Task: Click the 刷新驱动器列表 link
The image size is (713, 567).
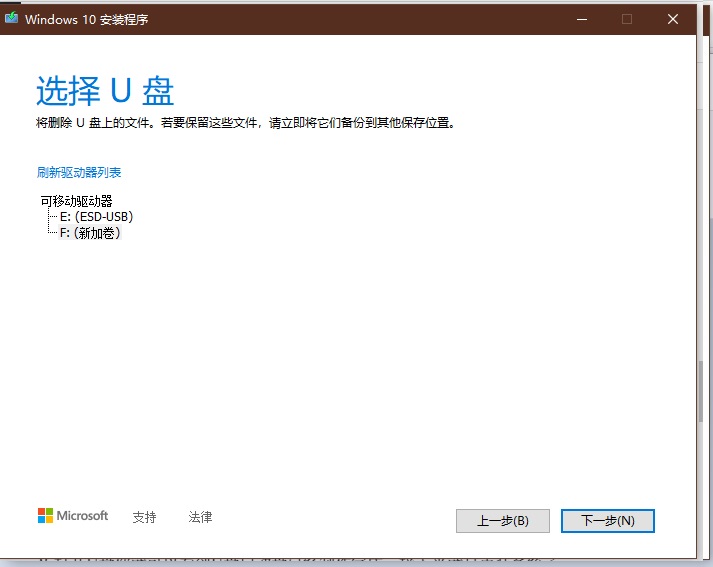Action: (x=79, y=172)
